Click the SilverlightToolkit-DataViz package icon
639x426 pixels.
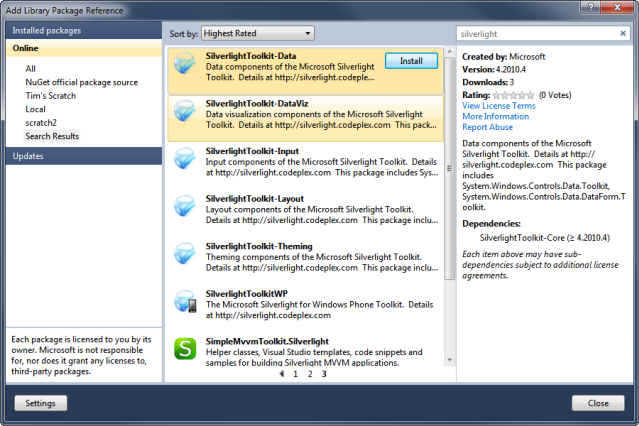[185, 110]
